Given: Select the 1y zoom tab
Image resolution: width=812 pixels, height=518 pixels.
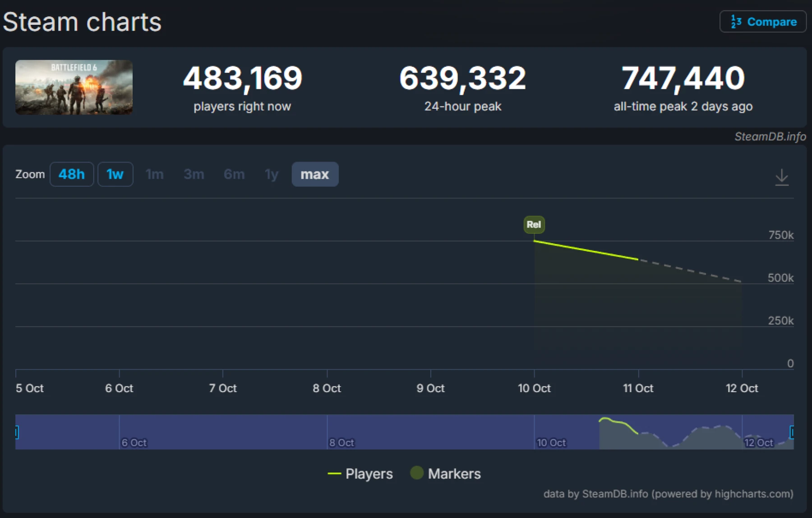Looking at the screenshot, I should click(x=271, y=174).
